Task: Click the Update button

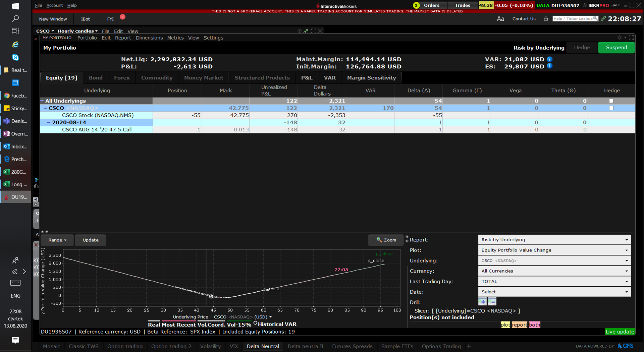Action: coord(91,240)
